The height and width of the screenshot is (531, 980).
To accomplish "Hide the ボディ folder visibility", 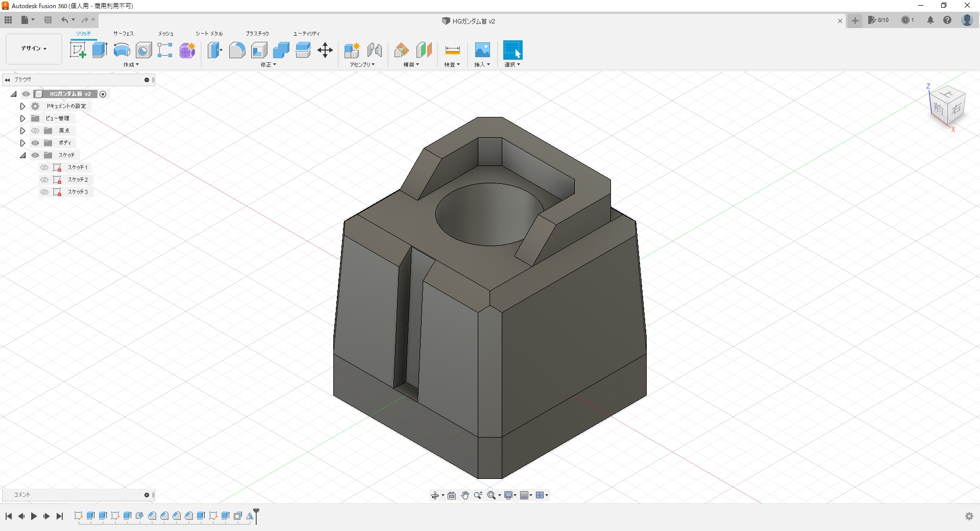I will click(35, 143).
